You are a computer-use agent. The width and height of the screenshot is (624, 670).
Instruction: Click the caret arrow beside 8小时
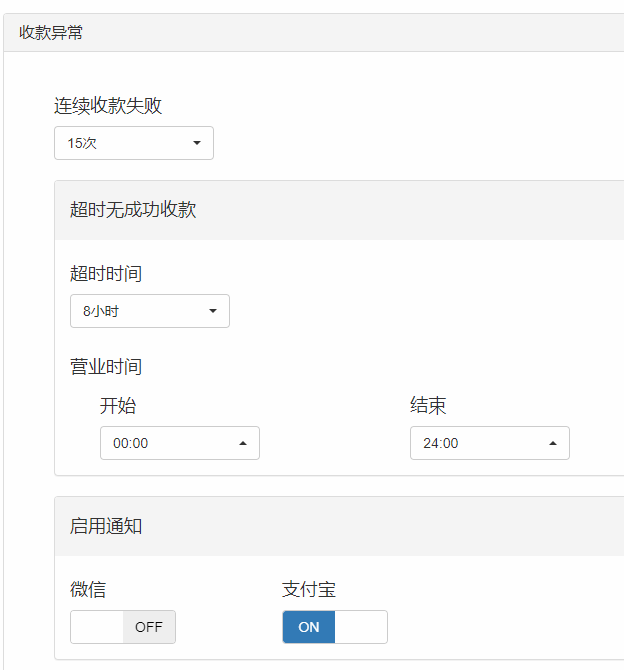click(213, 311)
